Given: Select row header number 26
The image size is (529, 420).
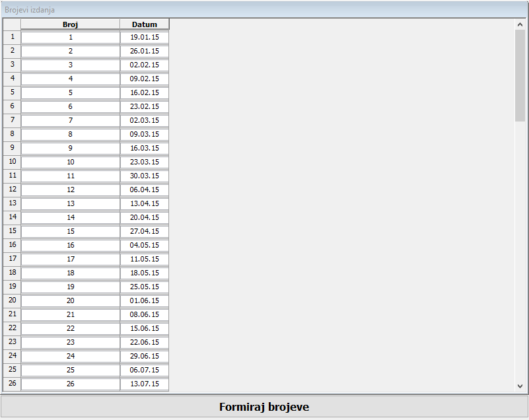Looking at the screenshot, I should tap(12, 384).
